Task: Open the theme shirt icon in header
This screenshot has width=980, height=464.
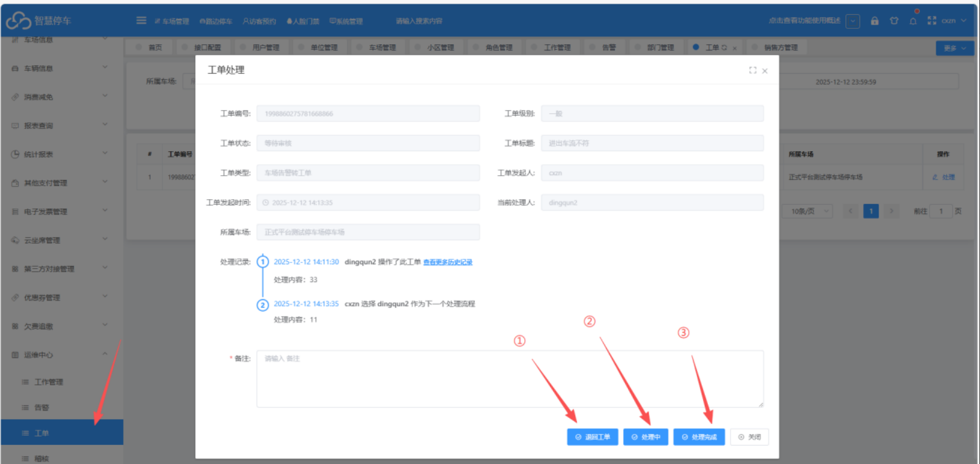Action: tap(894, 21)
